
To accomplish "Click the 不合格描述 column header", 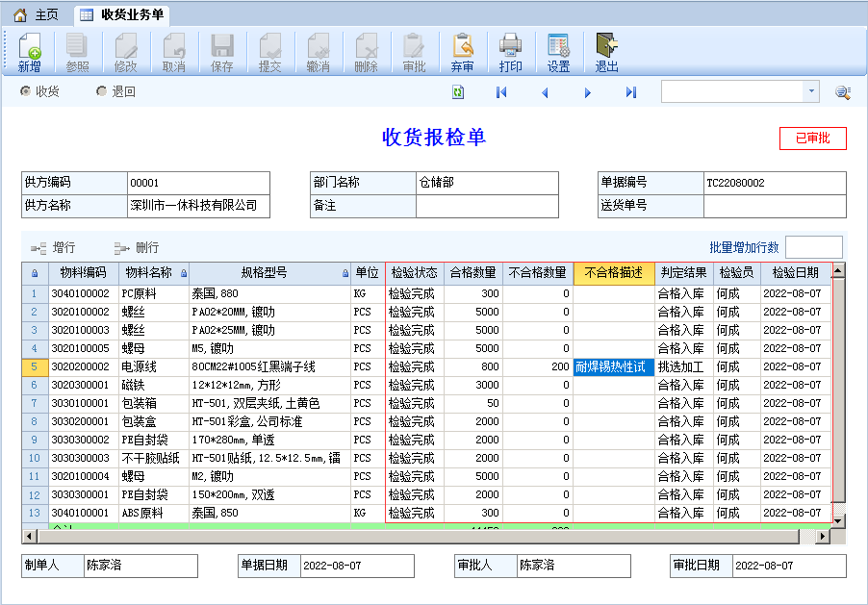I will tap(614, 273).
